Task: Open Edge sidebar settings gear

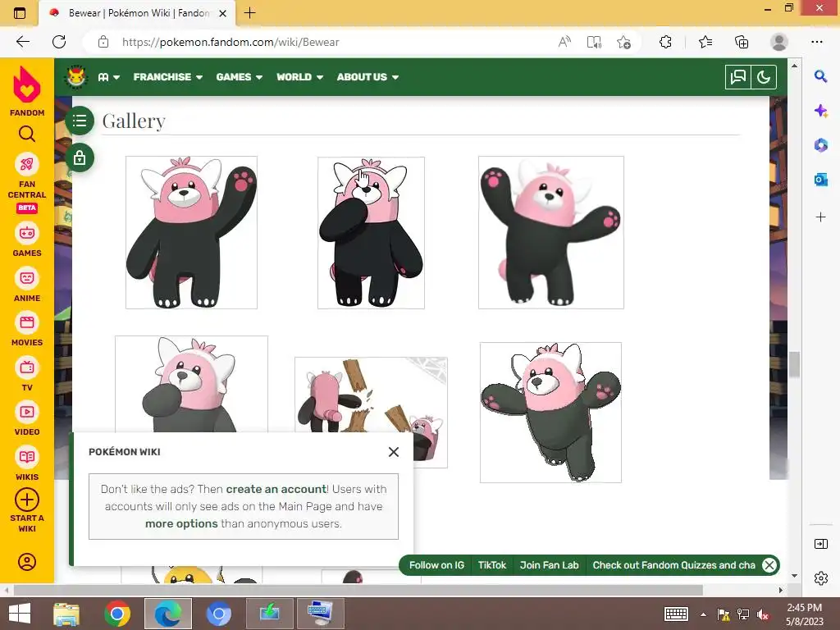Action: point(820,578)
